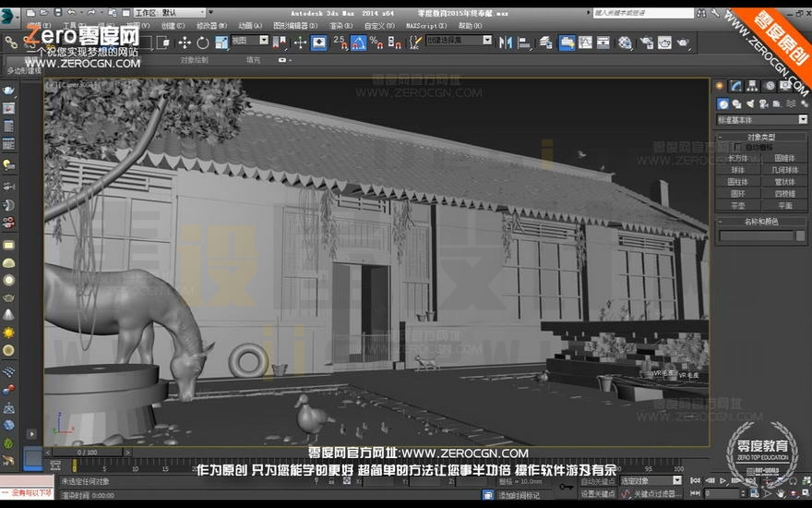Enable the 自动栅格 checkbox
812x508 pixels.
tap(737, 148)
